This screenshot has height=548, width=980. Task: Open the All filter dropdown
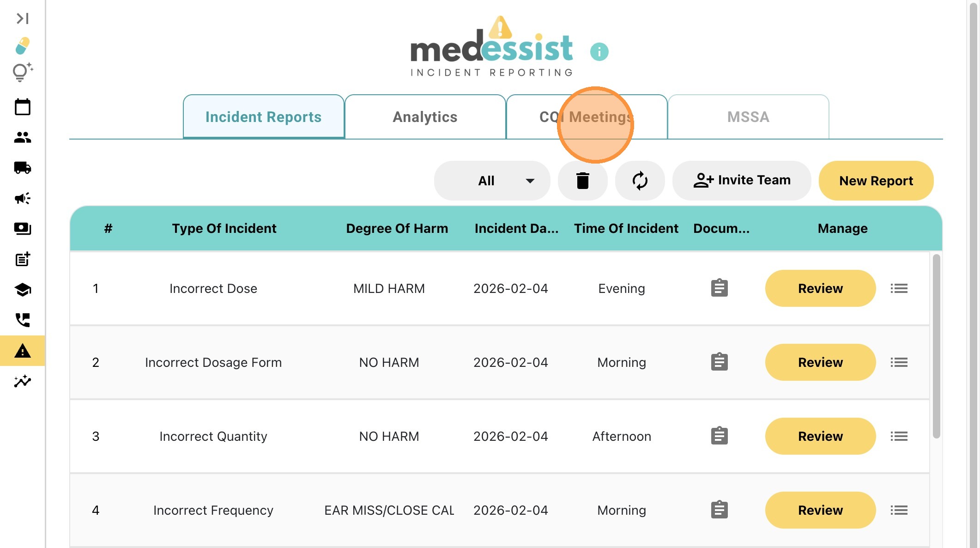(492, 181)
